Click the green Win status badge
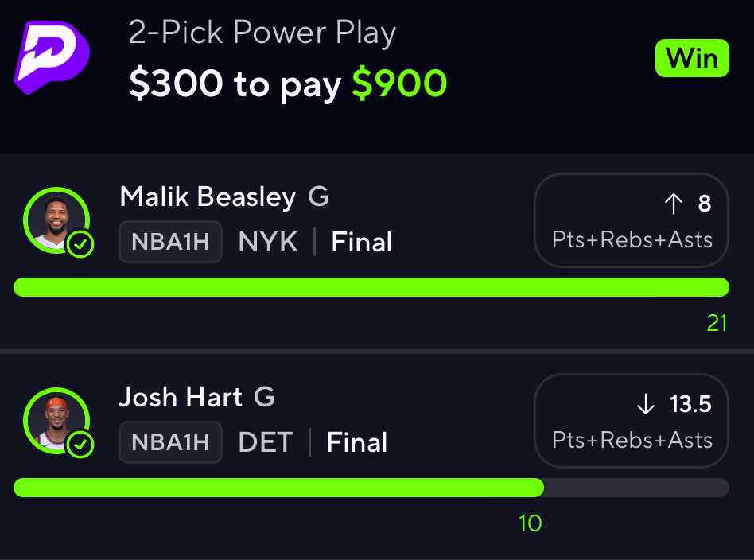The image size is (754, 560). click(692, 59)
